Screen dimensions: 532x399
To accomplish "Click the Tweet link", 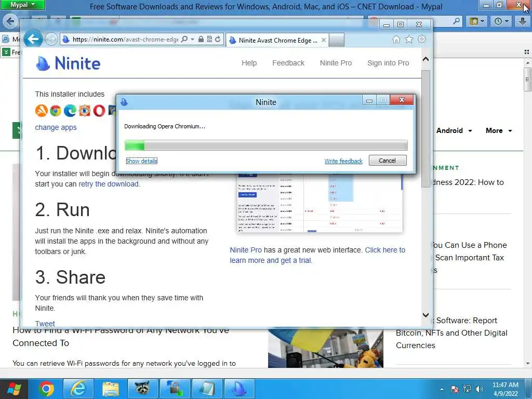I will tap(45, 324).
